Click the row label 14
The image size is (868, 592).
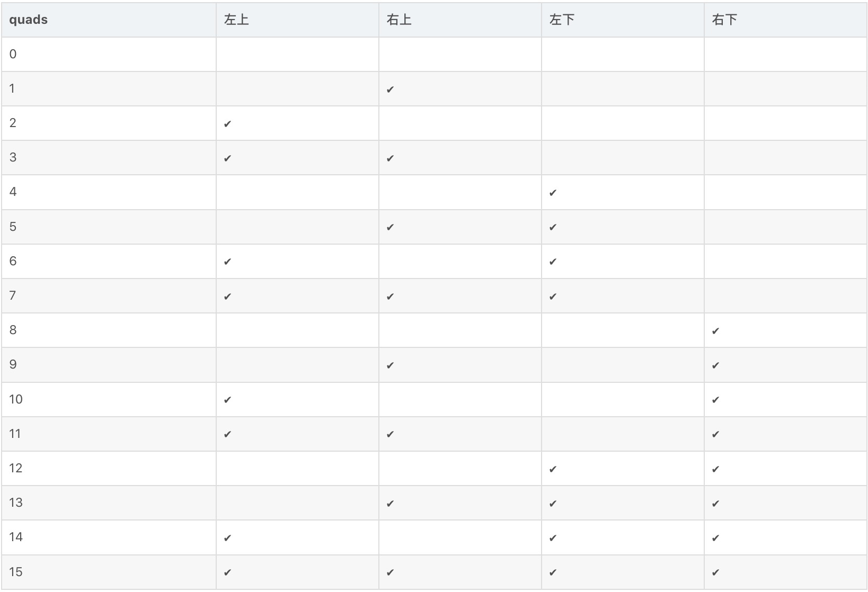[x=16, y=537]
